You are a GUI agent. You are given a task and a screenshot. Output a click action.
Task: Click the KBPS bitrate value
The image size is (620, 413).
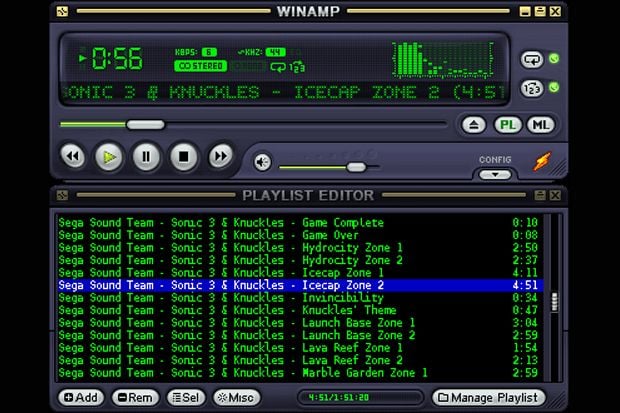point(209,52)
